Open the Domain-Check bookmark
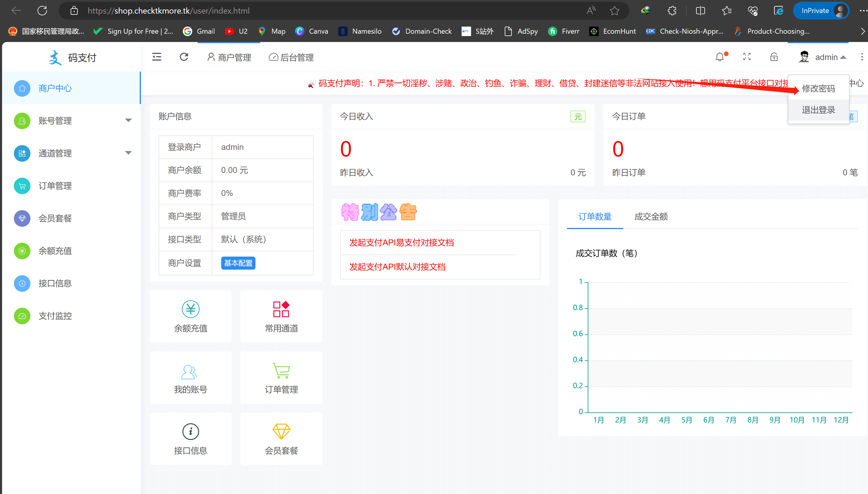The height and width of the screenshot is (494, 868). pyautogui.click(x=422, y=31)
